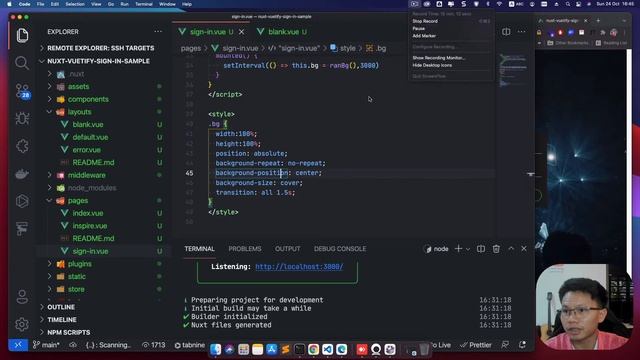
Task: Open the Selection menu in menu bar
Action: click(x=75, y=4)
